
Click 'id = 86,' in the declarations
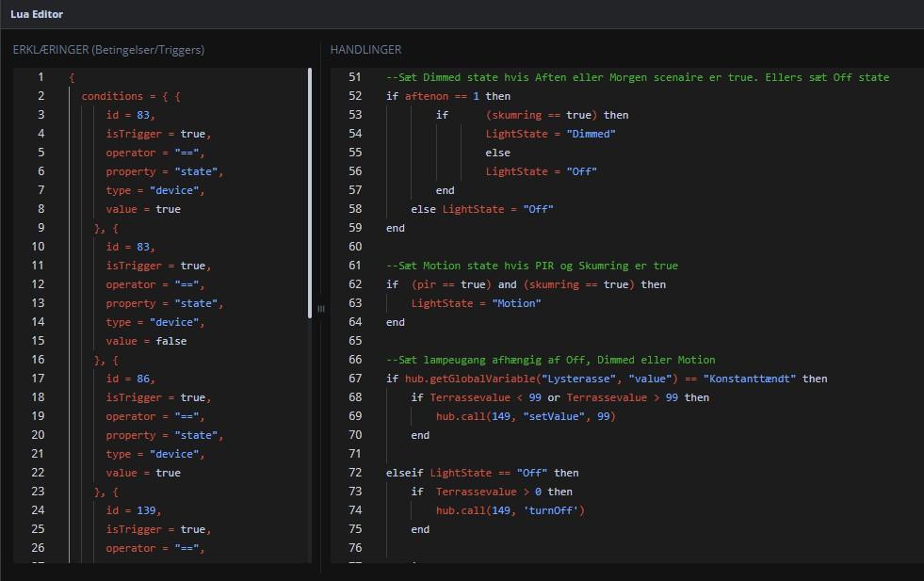point(130,379)
